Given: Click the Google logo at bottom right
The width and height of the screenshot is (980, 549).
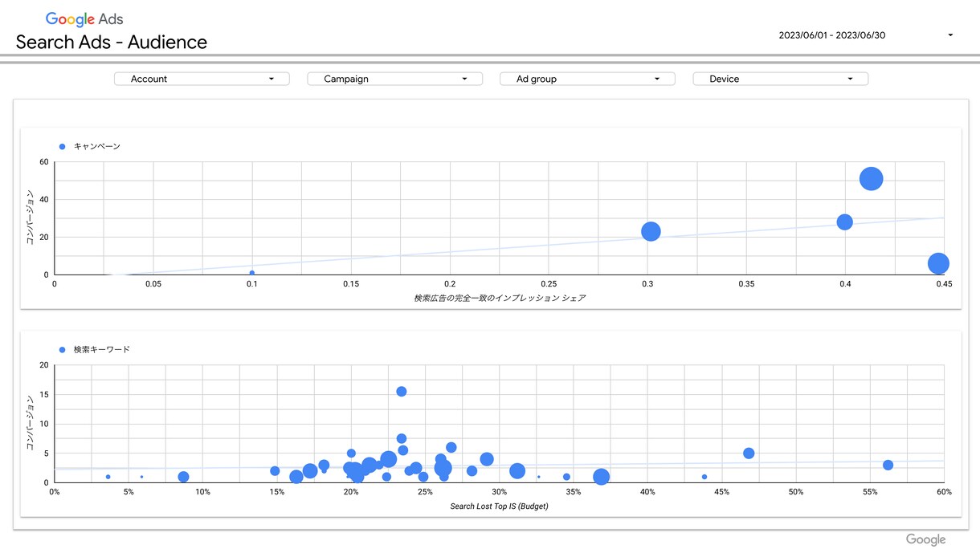Looking at the screenshot, I should pos(926,539).
